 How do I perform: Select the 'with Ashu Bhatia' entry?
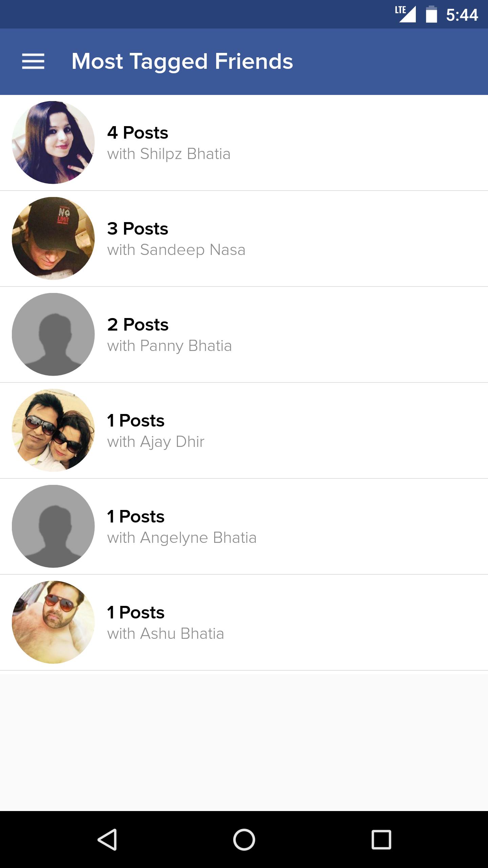[165, 634]
